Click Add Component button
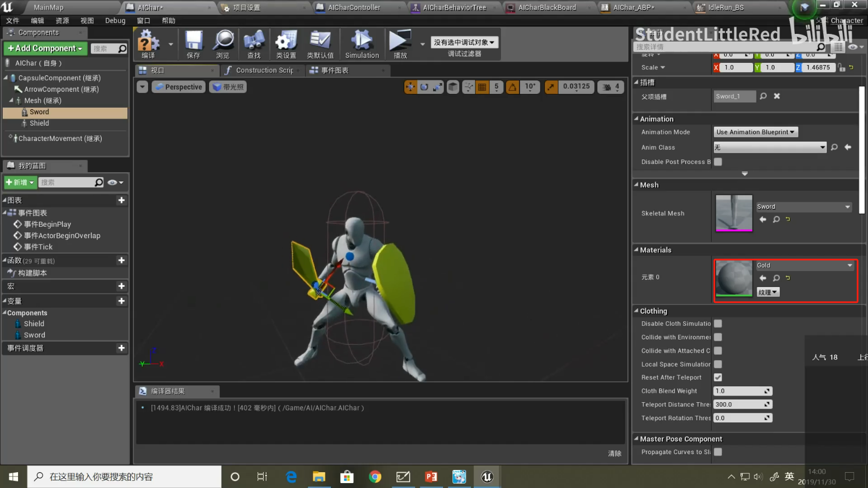 click(x=45, y=49)
